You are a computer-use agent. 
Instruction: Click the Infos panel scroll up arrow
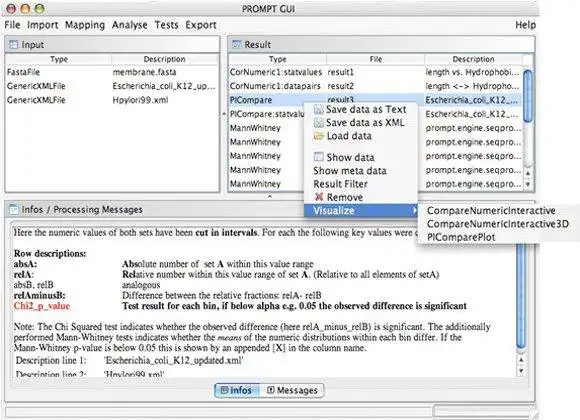521,359
